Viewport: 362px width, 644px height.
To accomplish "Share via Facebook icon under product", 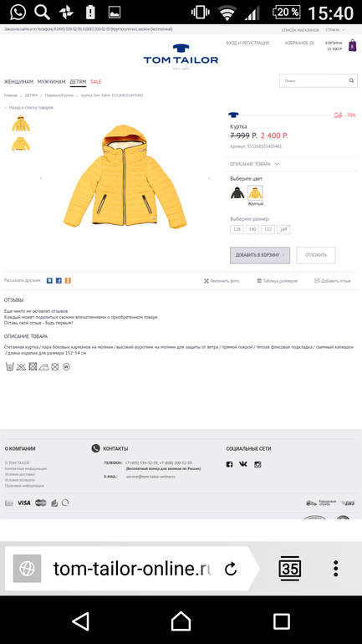I will coord(59,280).
